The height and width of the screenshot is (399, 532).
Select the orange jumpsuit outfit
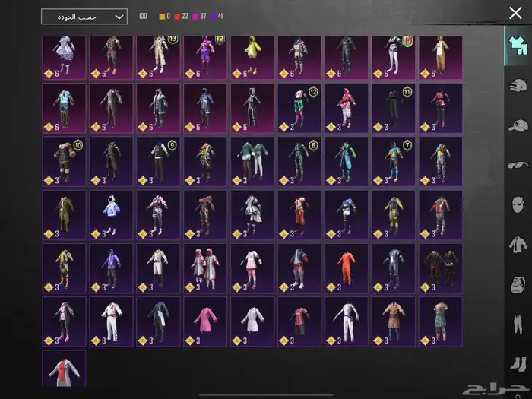click(x=347, y=268)
